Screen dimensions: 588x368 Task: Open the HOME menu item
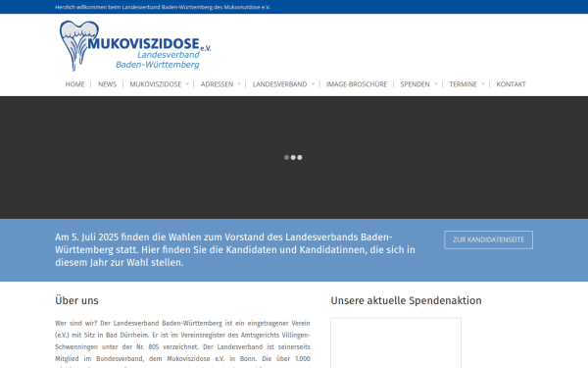(74, 84)
